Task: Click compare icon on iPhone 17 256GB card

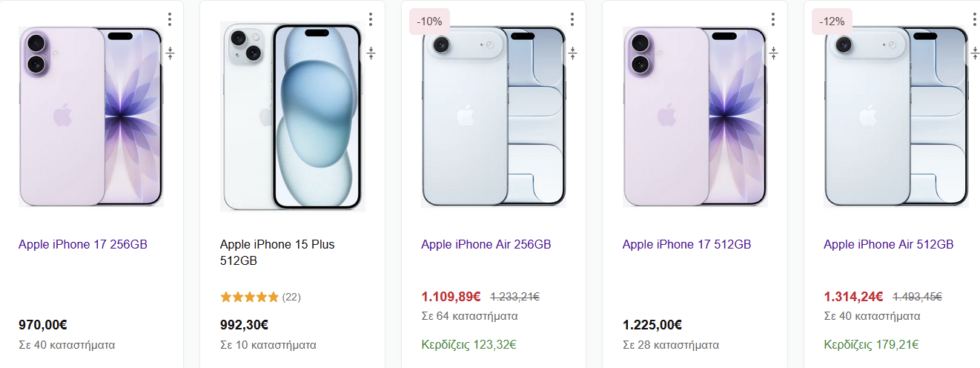Action: pos(170,53)
